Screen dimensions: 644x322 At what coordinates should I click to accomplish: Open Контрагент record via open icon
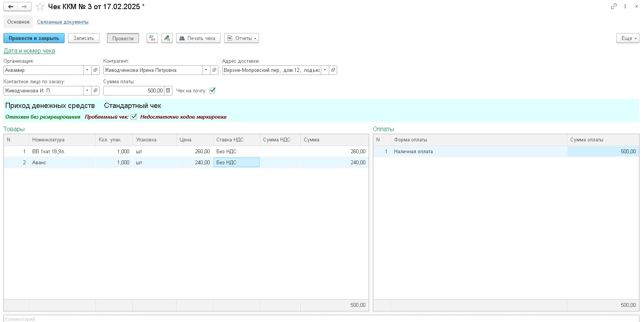coord(215,70)
